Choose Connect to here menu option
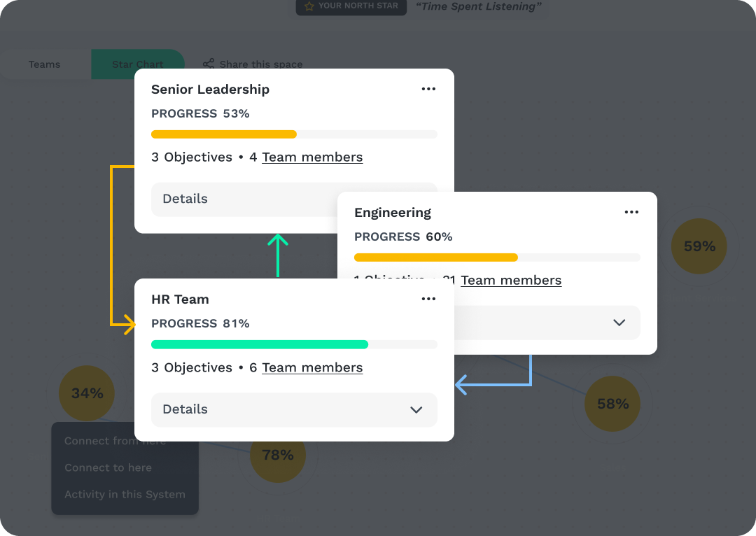Viewport: 756px width, 536px height. click(x=108, y=467)
